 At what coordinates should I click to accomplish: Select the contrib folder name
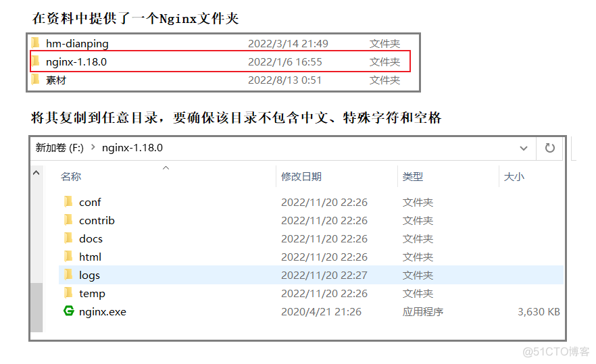(97, 220)
